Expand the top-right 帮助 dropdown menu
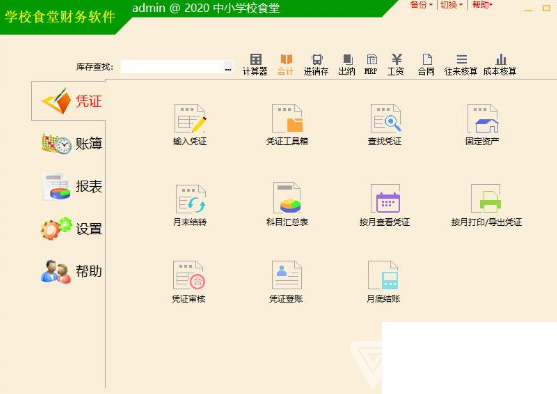Viewport: 557px width, 394px height. 482,5
